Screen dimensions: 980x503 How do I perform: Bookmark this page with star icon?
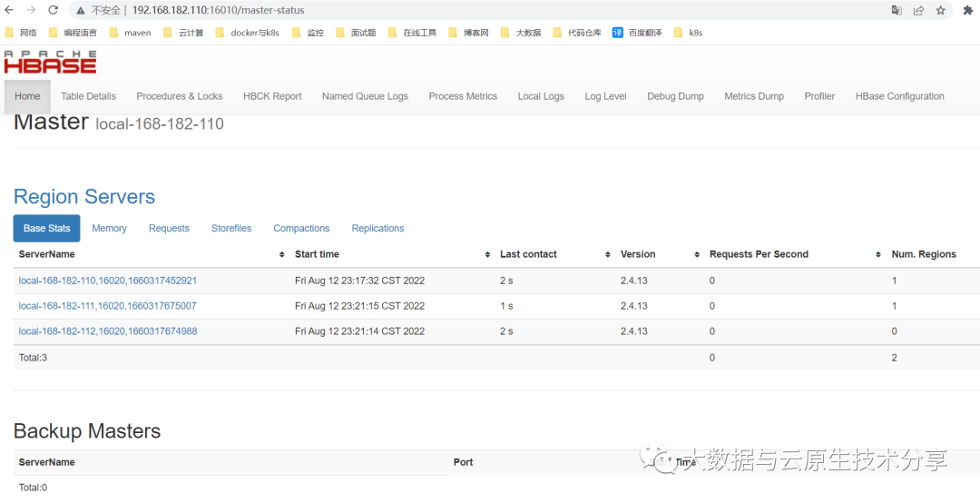pos(941,10)
